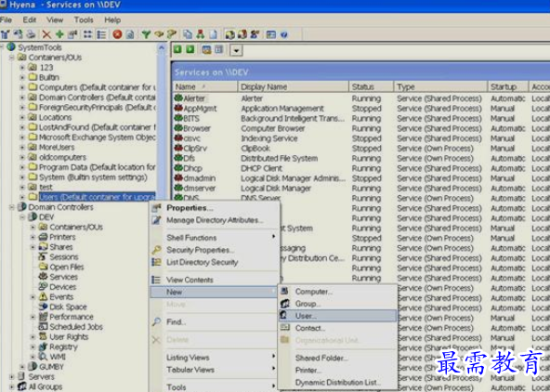
Task: Sort by the Status column header
Action: pos(371,86)
